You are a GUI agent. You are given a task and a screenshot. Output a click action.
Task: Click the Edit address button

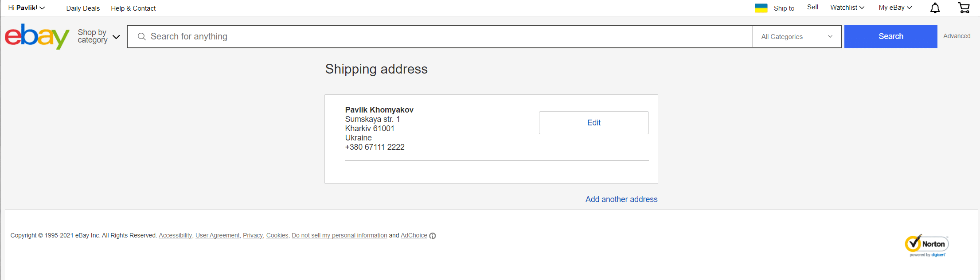coord(593,123)
